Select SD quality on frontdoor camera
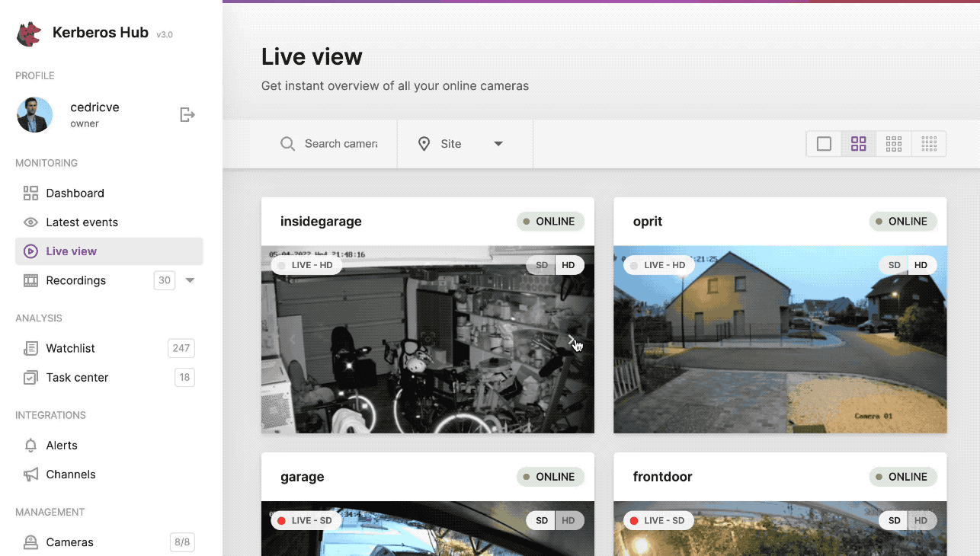Image resolution: width=980 pixels, height=556 pixels. pos(894,521)
